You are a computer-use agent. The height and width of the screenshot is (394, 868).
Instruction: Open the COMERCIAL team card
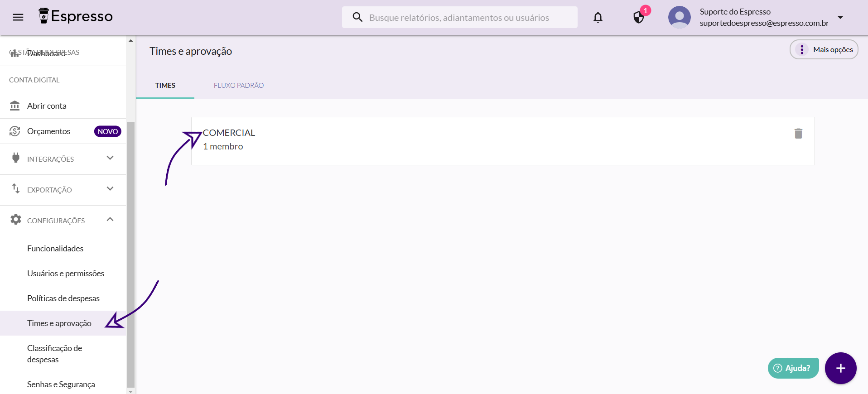tap(503, 141)
